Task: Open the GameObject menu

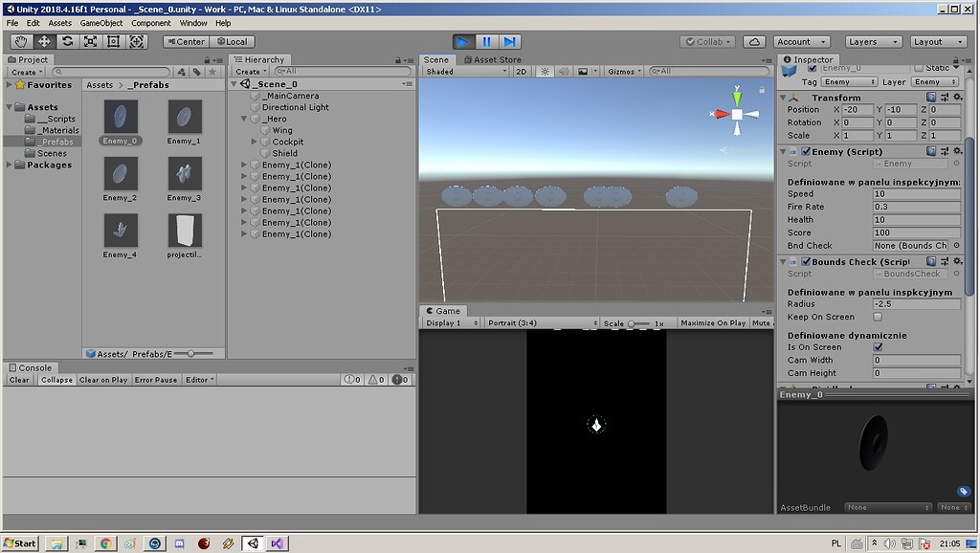Action: (x=100, y=23)
